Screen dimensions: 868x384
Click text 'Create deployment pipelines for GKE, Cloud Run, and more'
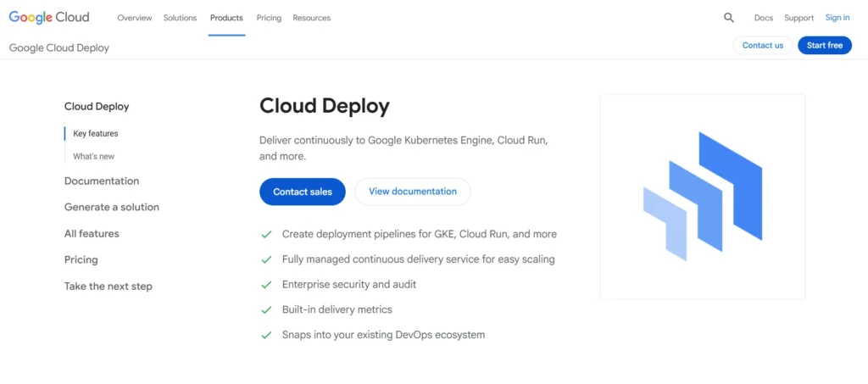(420, 234)
